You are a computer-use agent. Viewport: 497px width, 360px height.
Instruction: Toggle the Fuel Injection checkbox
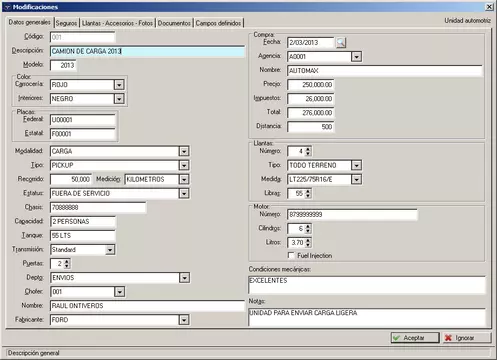(x=291, y=255)
